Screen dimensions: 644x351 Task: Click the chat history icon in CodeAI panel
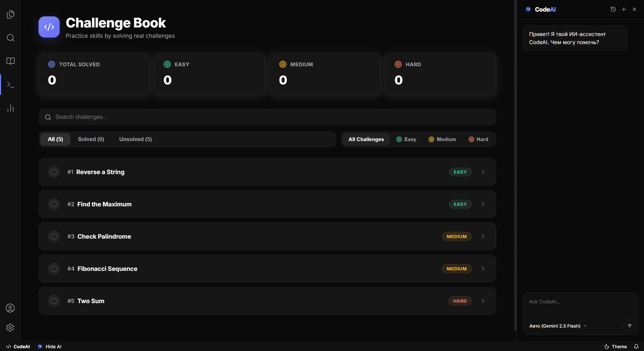coord(613,9)
